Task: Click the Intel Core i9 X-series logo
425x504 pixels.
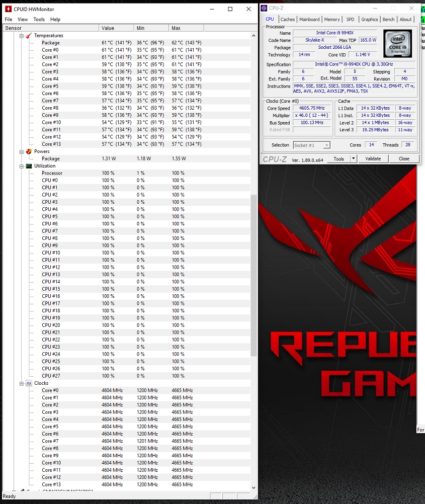Action: pos(398,43)
